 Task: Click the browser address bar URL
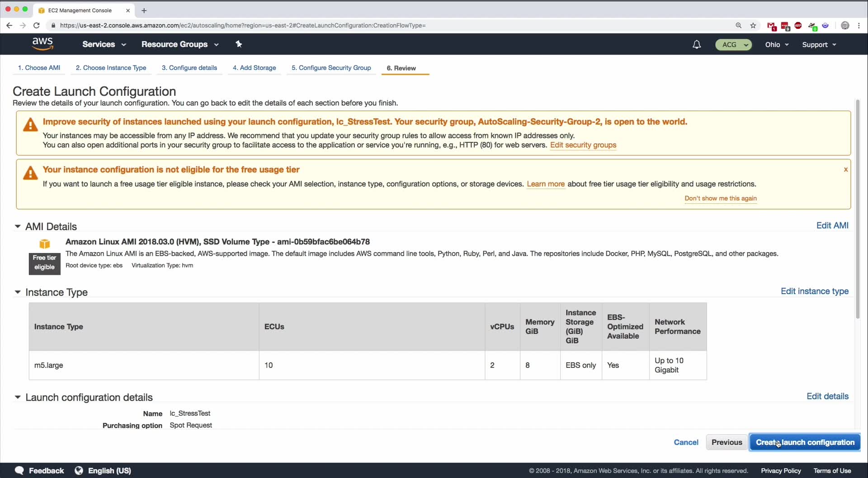243,25
